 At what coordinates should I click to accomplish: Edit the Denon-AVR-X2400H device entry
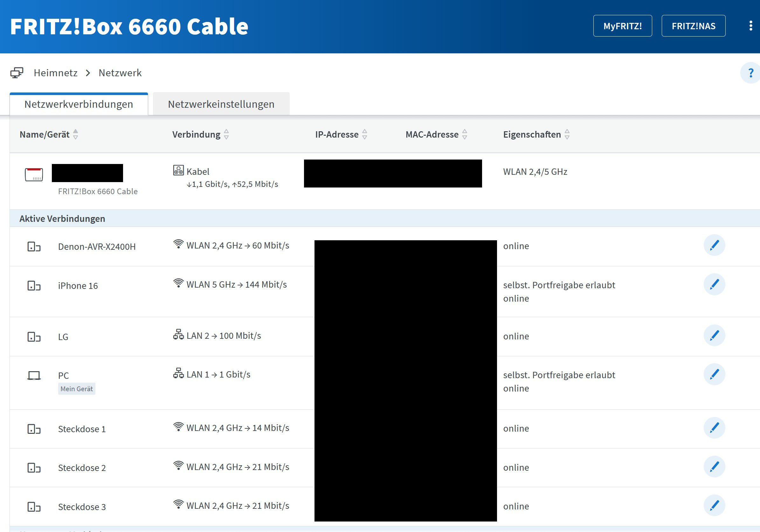[714, 245]
